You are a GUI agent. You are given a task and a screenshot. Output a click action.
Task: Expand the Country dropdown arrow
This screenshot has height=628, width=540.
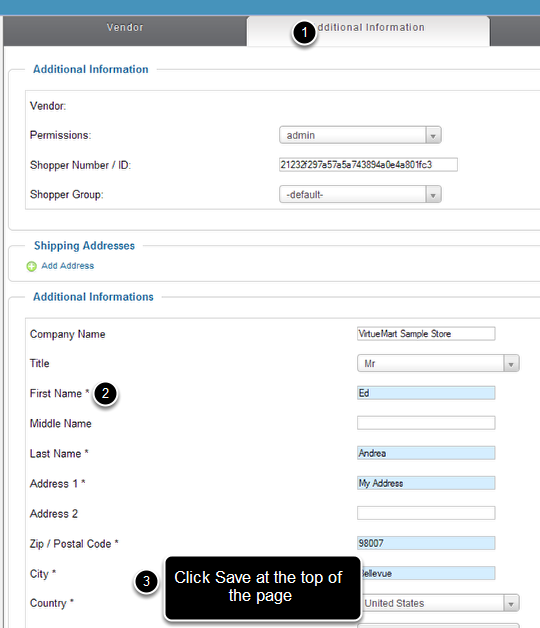tap(511, 603)
